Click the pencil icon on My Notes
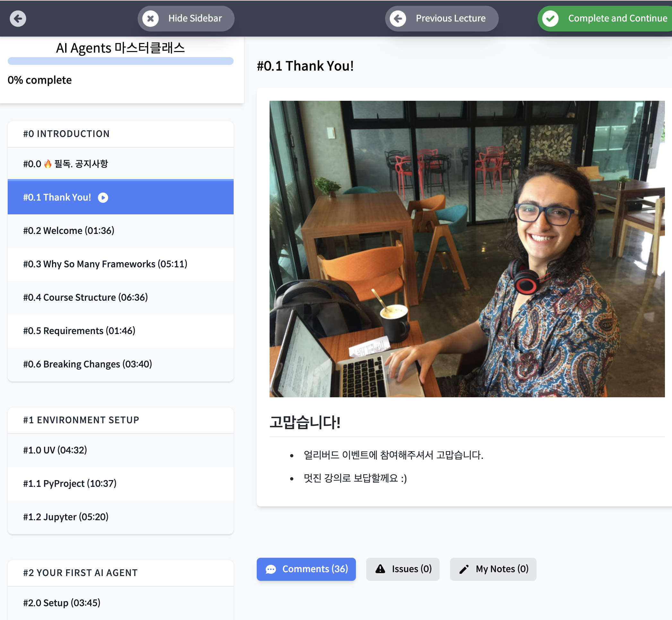Image resolution: width=672 pixels, height=620 pixels. pyautogui.click(x=464, y=569)
